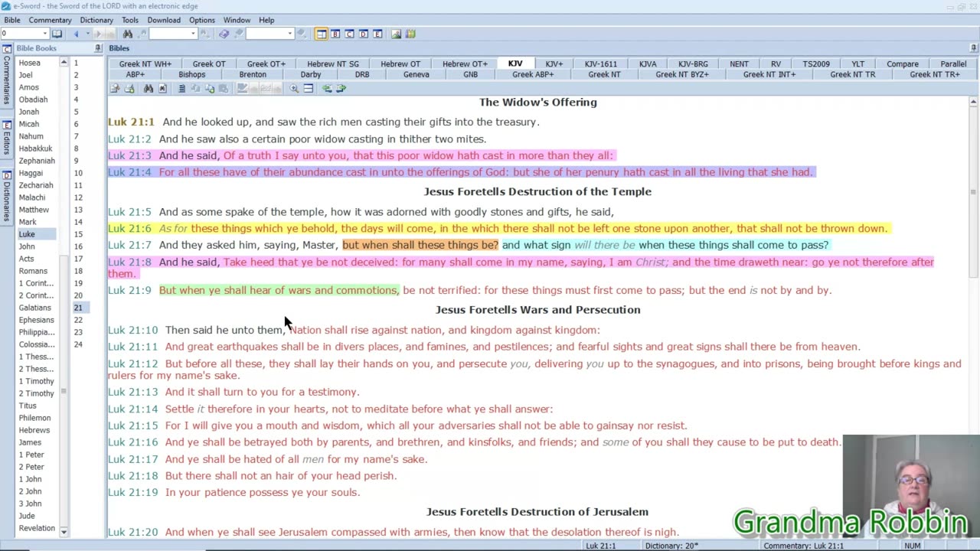Click the zoom magnifier icon in Bibles toolbar
The width and height of the screenshot is (980, 551).
point(294,88)
